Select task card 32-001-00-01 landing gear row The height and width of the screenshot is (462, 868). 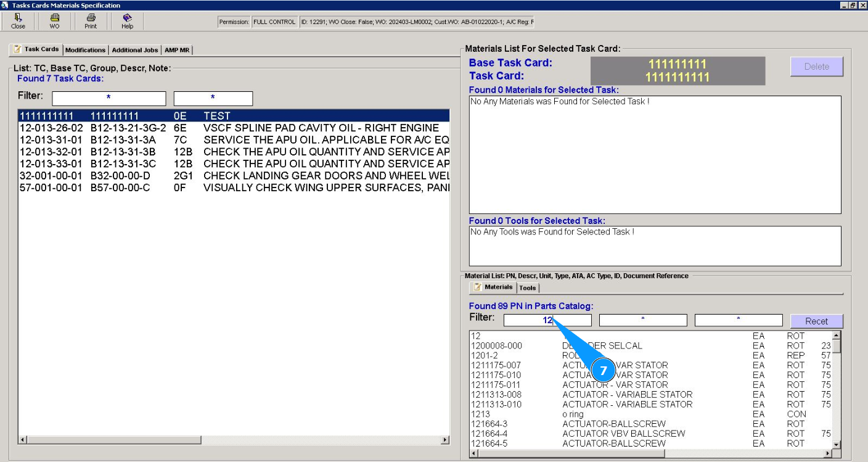coord(234,176)
